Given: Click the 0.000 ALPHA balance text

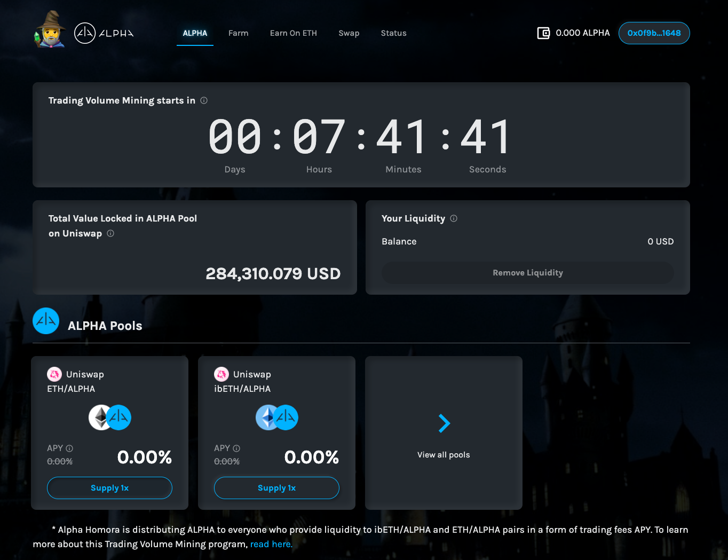Looking at the screenshot, I should point(583,33).
